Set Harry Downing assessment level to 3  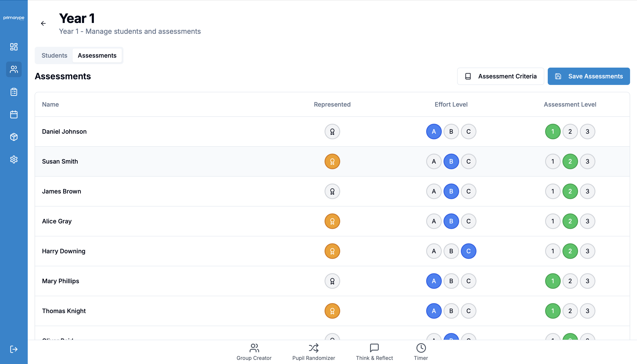click(588, 251)
